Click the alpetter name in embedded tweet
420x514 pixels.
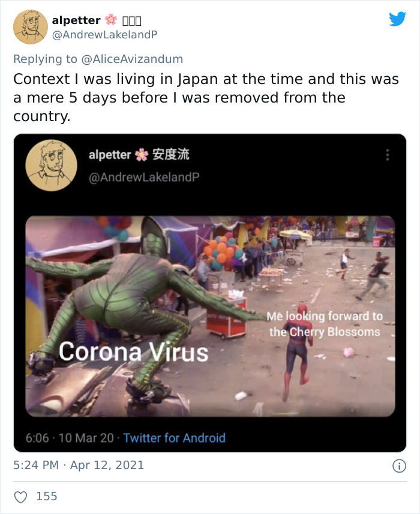[x=110, y=155]
